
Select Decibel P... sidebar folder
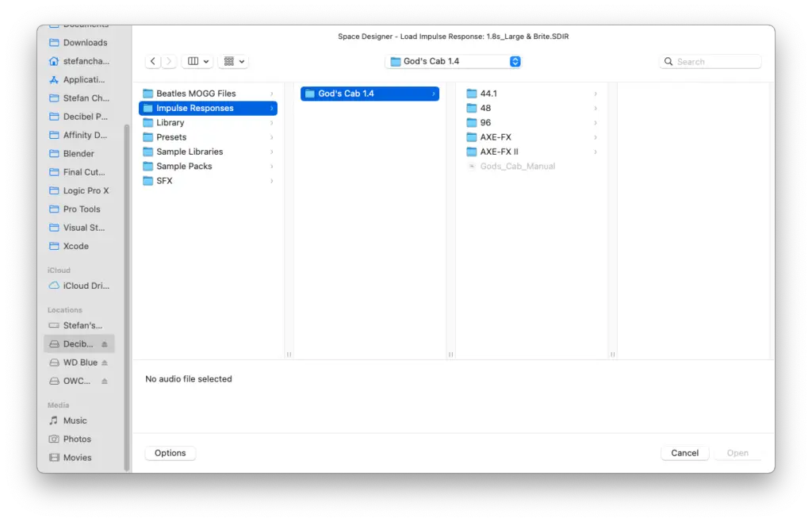coord(79,117)
